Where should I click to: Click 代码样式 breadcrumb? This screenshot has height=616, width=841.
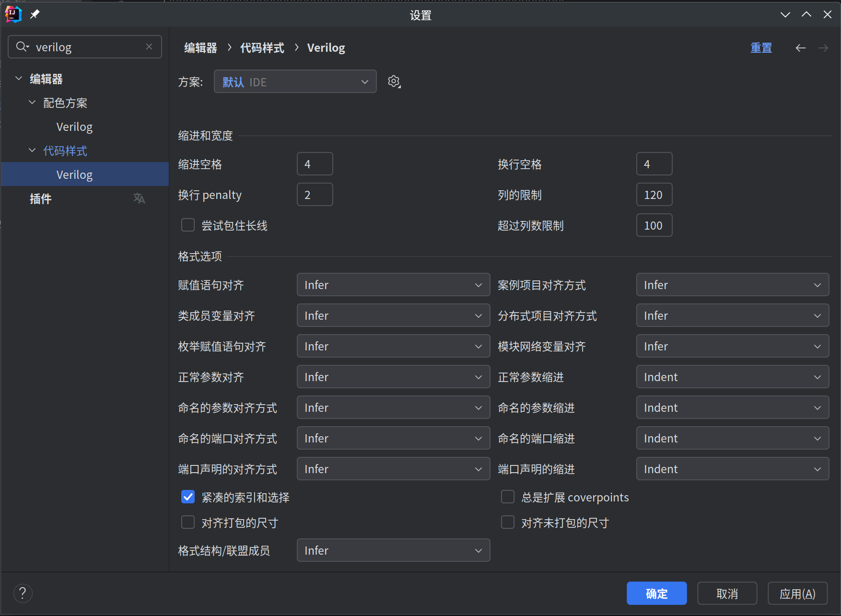click(262, 48)
